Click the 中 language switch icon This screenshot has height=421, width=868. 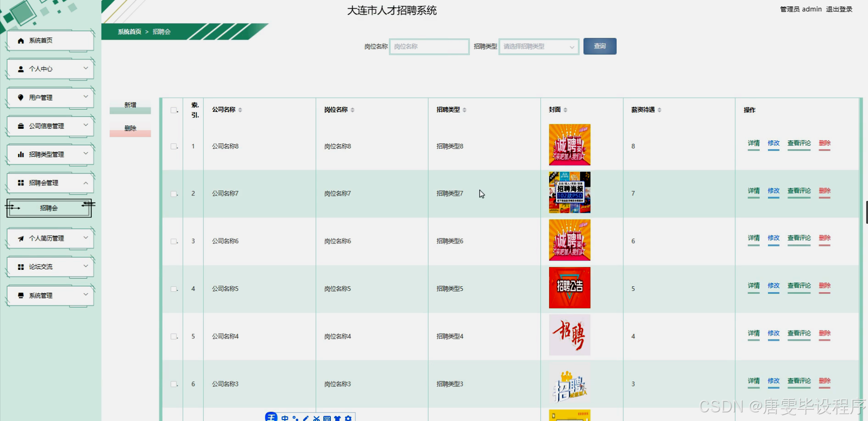point(285,418)
